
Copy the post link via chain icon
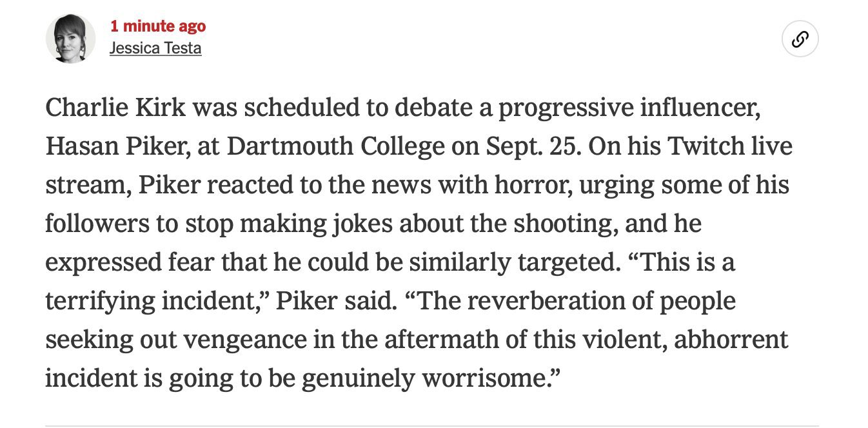(x=800, y=39)
